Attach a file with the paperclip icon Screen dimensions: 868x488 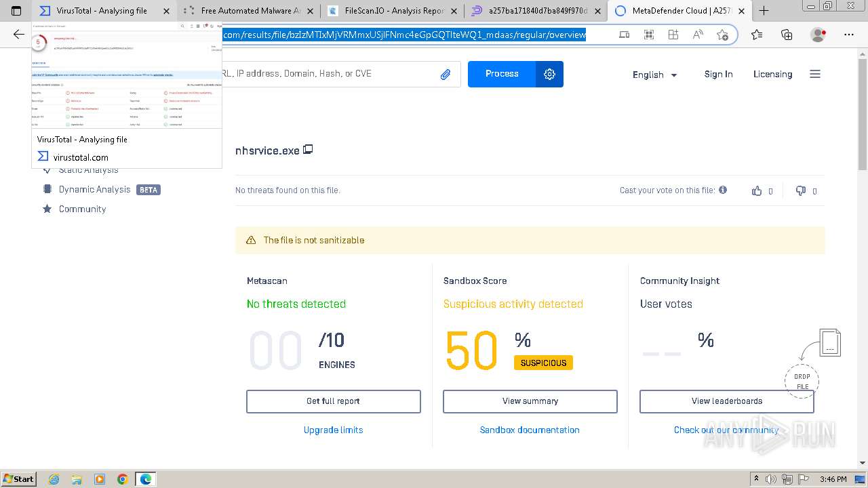446,75
